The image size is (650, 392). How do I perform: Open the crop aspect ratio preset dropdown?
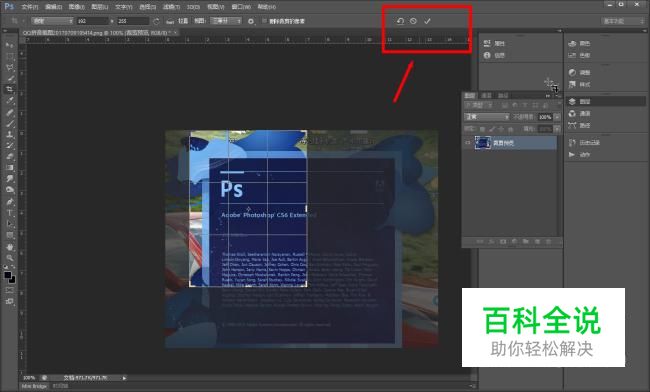[x=53, y=21]
